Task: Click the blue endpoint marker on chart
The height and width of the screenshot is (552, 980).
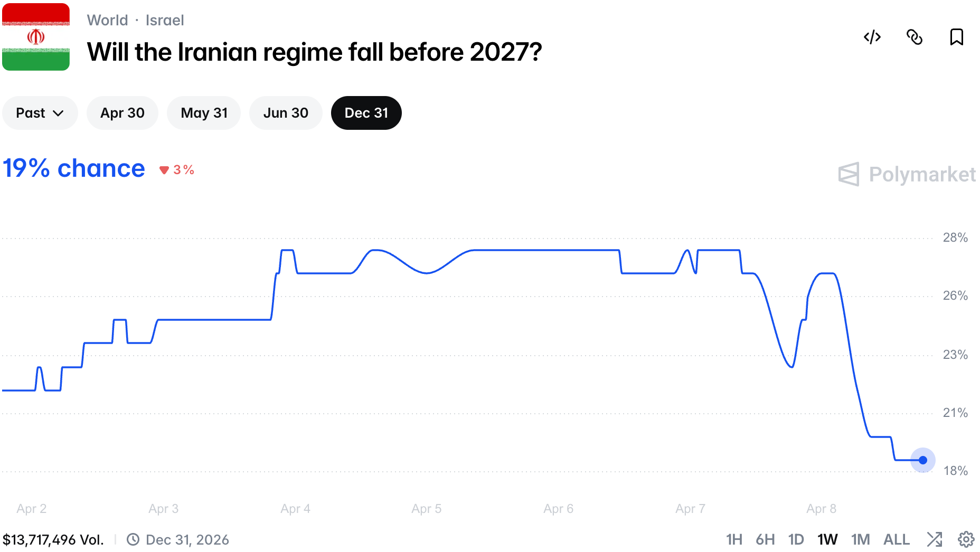Action: click(922, 460)
